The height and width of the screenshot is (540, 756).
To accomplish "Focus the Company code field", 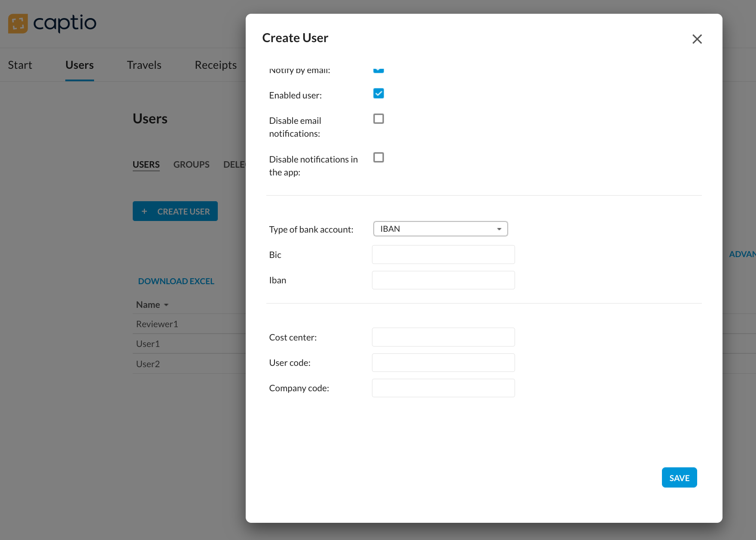I will coord(443,388).
